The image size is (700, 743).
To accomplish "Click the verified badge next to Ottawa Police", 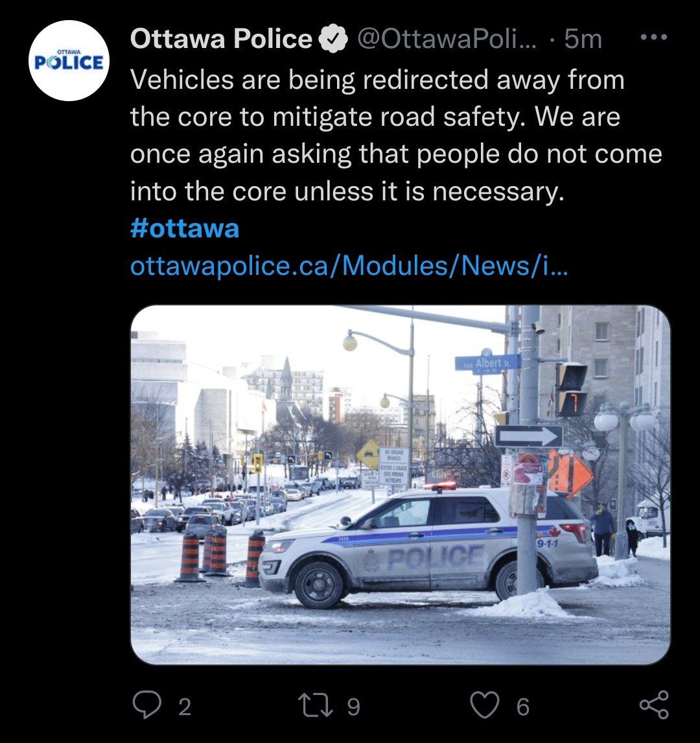I will (333, 39).
